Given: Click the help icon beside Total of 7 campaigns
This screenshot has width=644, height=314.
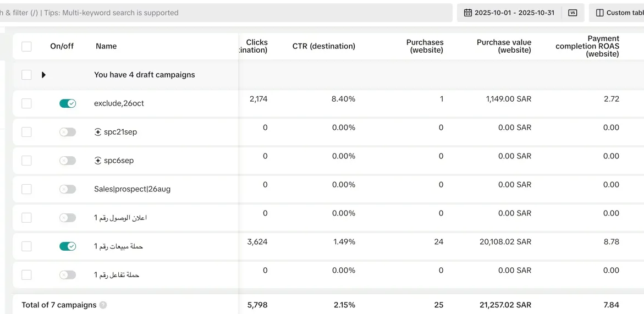Looking at the screenshot, I should (103, 305).
